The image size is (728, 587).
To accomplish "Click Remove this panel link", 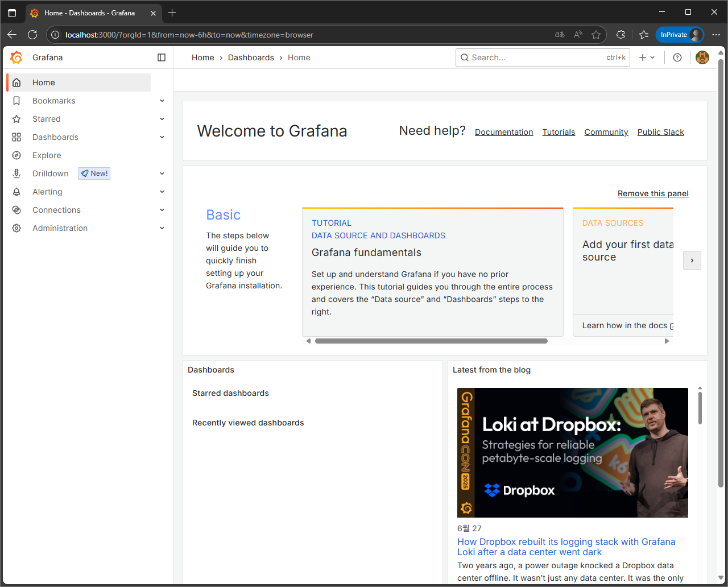I will pyautogui.click(x=653, y=193).
